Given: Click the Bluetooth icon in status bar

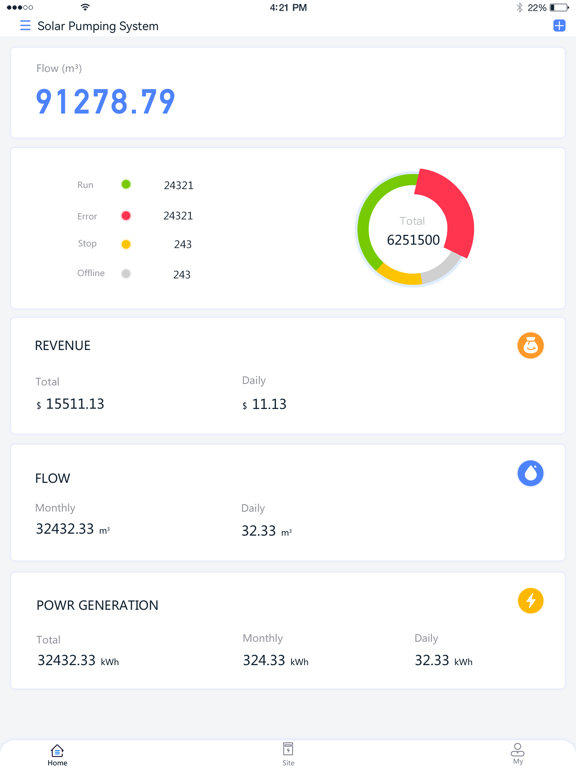Looking at the screenshot, I should (x=519, y=7).
